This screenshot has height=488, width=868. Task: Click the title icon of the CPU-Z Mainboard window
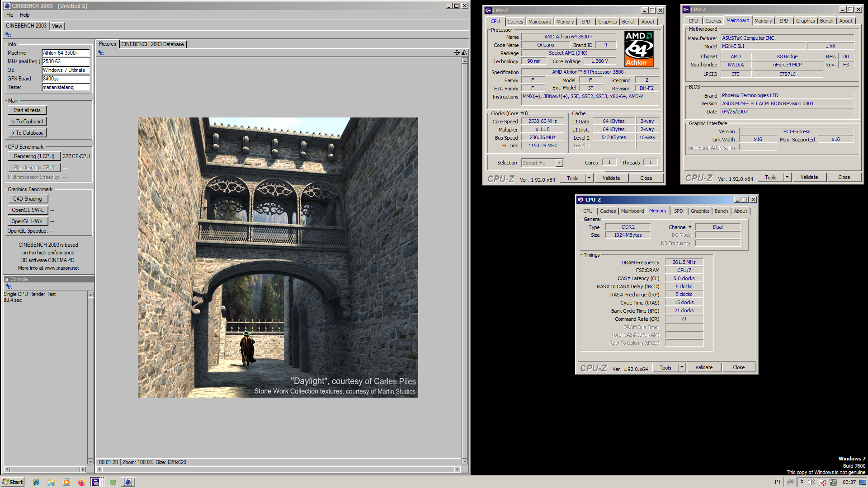coord(686,9)
